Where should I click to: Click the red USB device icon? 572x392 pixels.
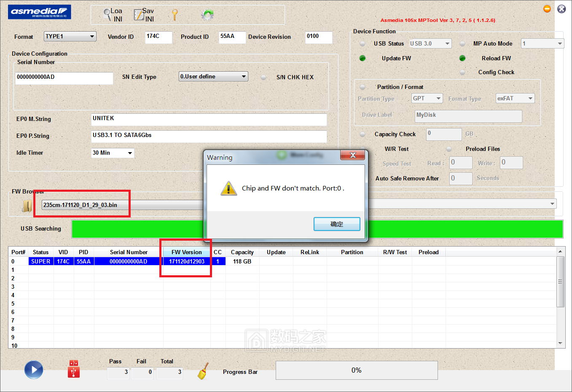coord(73,369)
